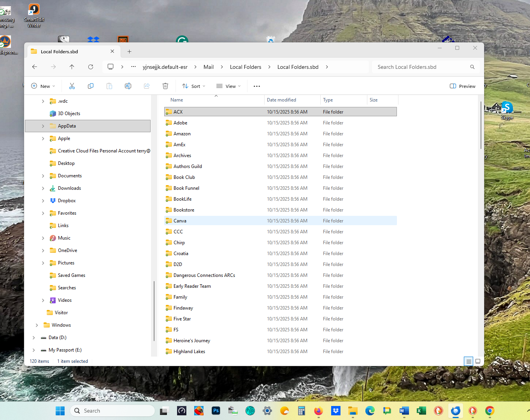
Task: Select Mail in breadcrumb path
Action: point(209,67)
